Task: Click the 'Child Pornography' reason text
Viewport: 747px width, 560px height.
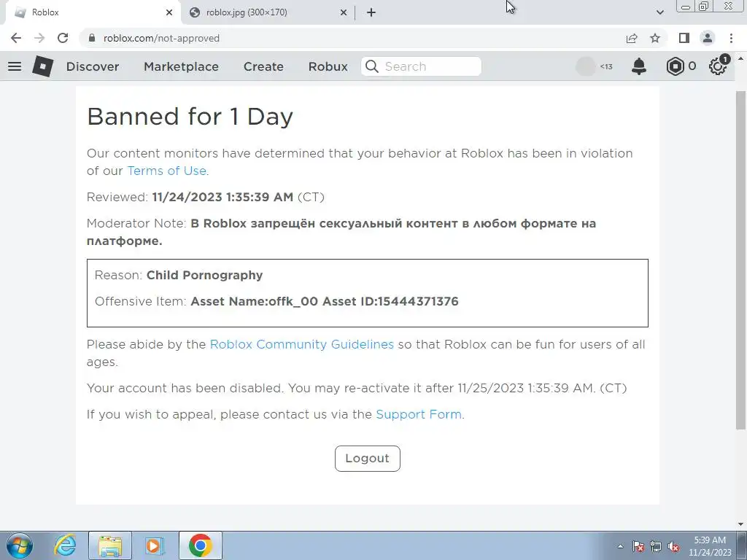Action: click(205, 275)
